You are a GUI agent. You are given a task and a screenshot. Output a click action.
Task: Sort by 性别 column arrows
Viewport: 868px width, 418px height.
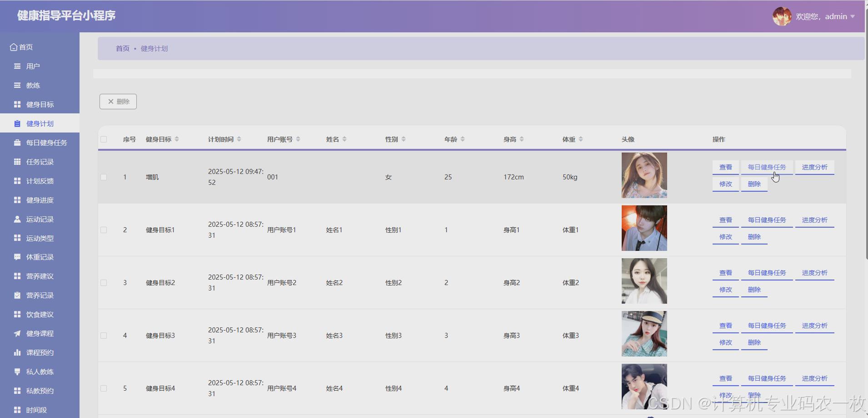(x=404, y=139)
